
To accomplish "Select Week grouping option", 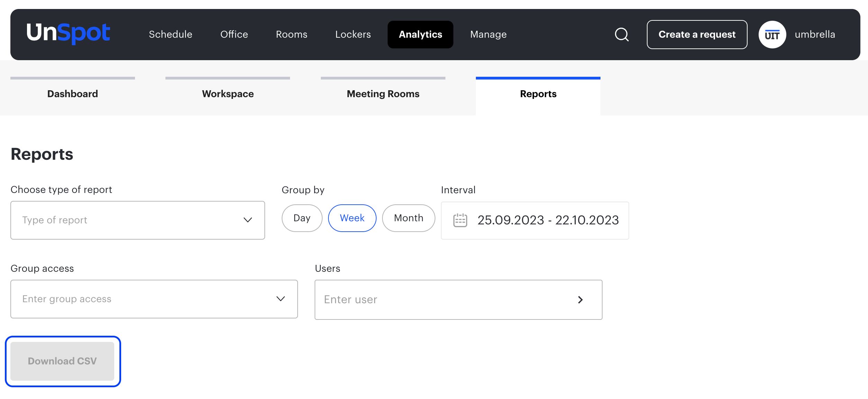I will coord(352,218).
